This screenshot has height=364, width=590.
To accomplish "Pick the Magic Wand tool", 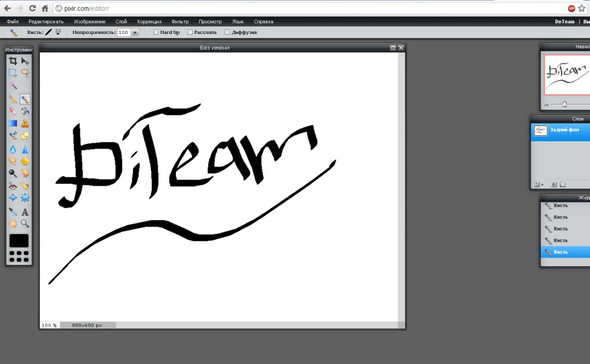I will (13, 85).
